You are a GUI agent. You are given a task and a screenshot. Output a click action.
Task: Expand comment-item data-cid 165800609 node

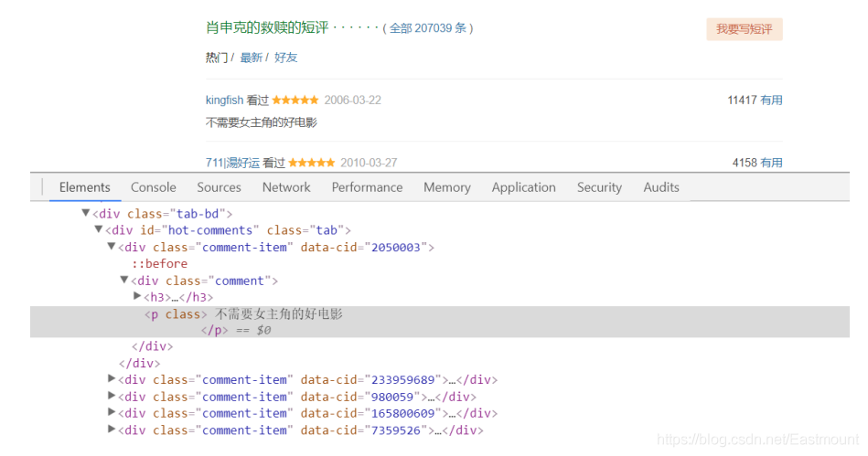point(112,412)
